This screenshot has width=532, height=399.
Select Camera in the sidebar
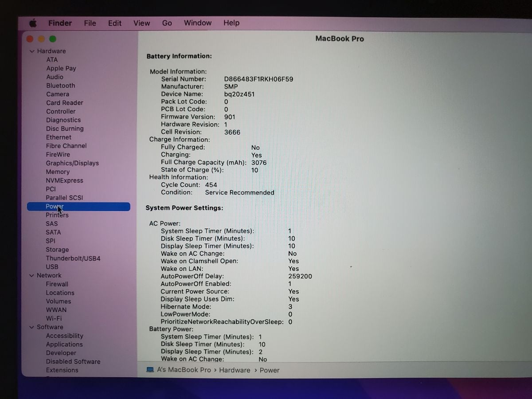point(58,94)
